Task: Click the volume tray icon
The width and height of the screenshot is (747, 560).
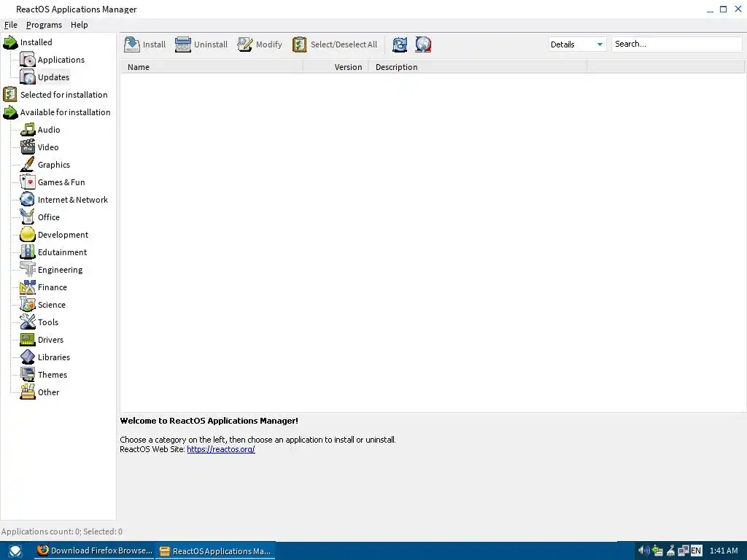Action: pos(643,551)
